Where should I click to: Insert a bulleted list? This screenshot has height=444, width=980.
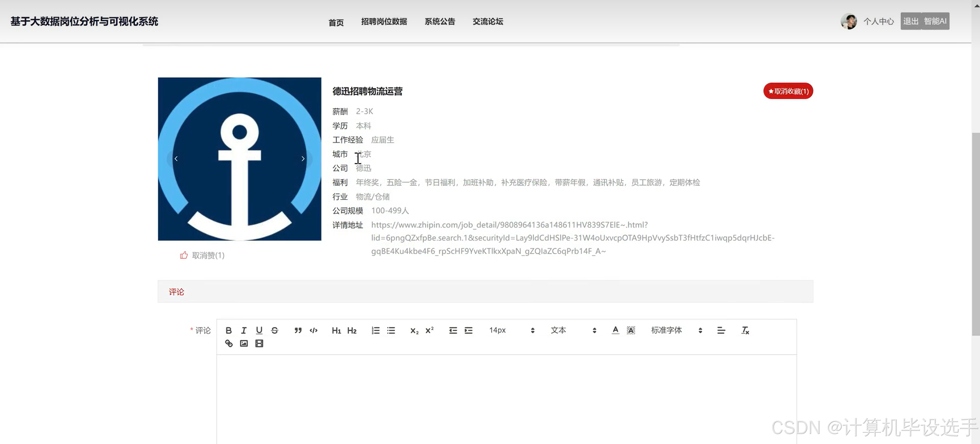pyautogui.click(x=391, y=330)
